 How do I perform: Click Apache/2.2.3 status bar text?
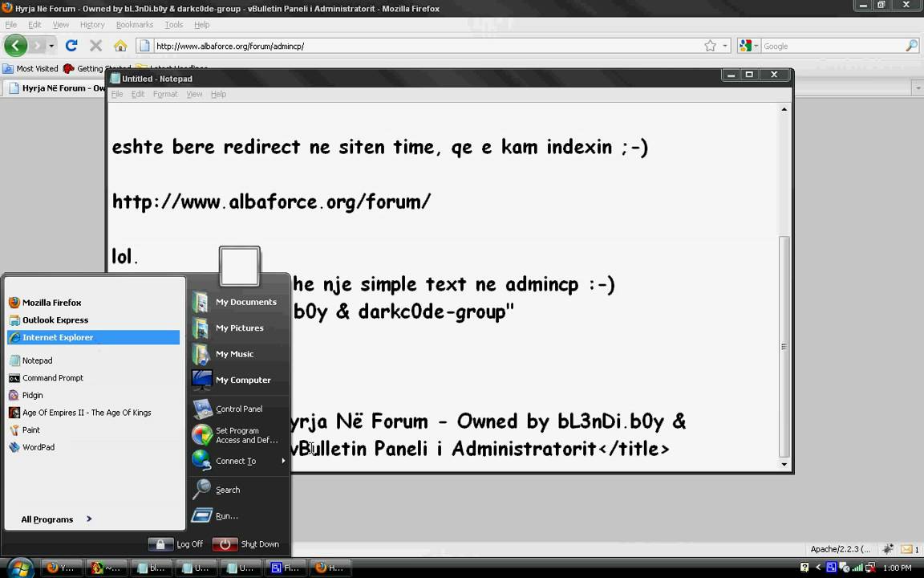pyautogui.click(x=841, y=549)
